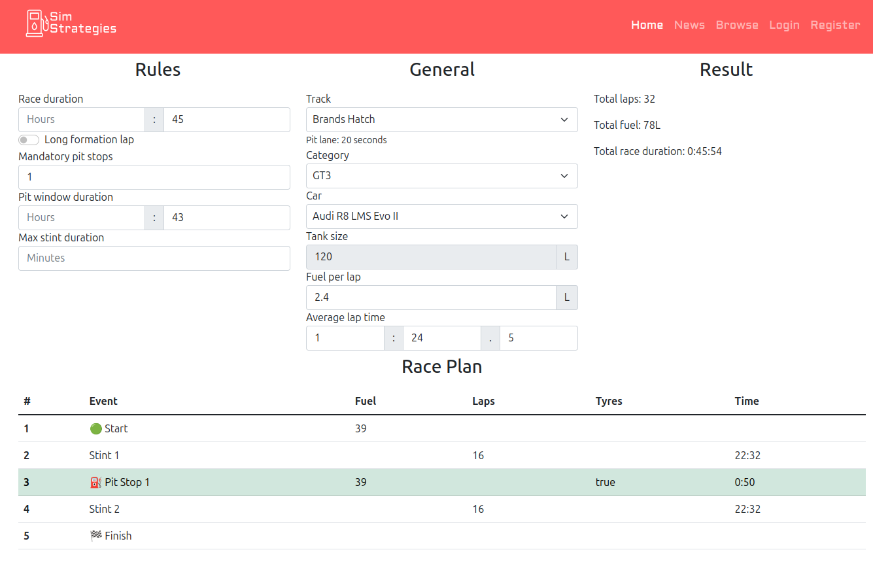Click the L unit button beside Tank size
This screenshot has width=873, height=588.
[x=566, y=256]
